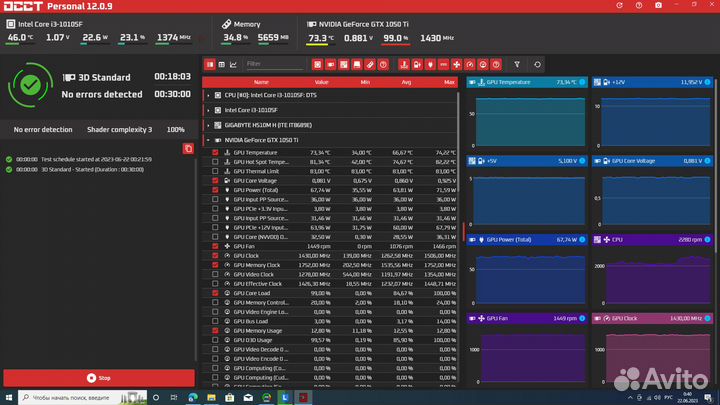Switch to the table-only monitoring view

point(222,64)
